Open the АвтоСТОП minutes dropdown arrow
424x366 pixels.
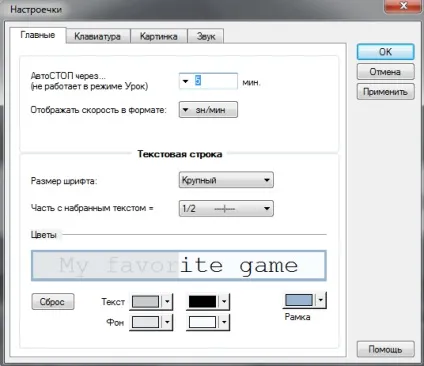186,81
